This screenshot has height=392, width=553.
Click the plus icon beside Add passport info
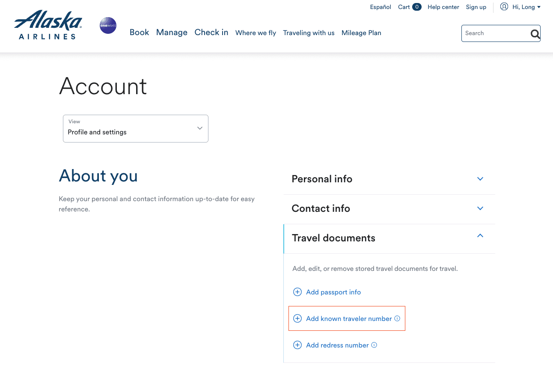[x=297, y=292]
